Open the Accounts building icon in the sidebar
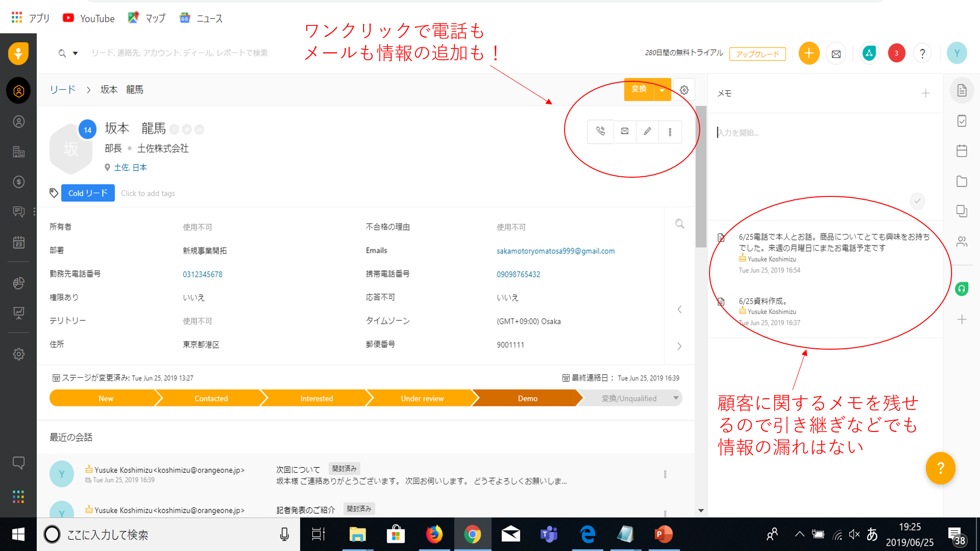Image resolution: width=980 pixels, height=551 pixels. pyautogui.click(x=19, y=152)
